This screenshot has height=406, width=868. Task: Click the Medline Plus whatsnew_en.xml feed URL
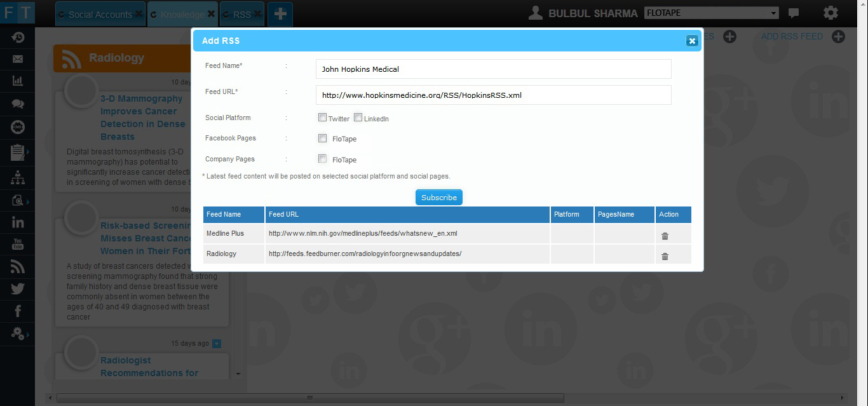tap(363, 234)
